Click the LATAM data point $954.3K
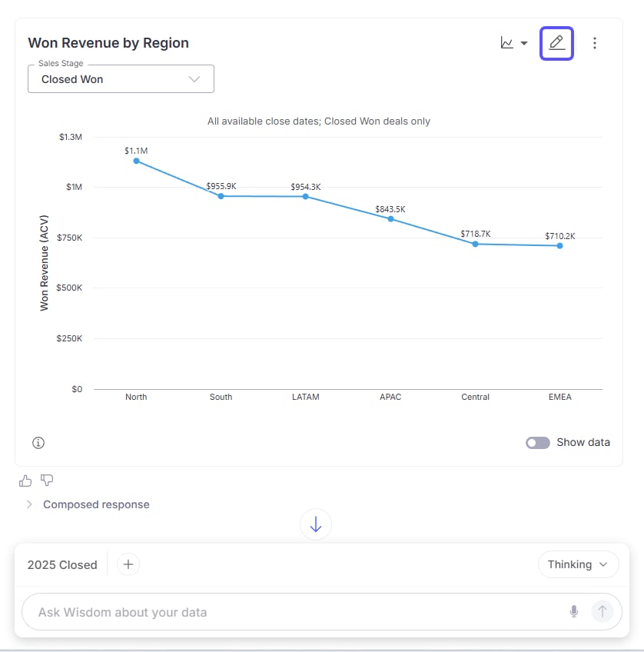The image size is (644, 652). tap(305, 196)
